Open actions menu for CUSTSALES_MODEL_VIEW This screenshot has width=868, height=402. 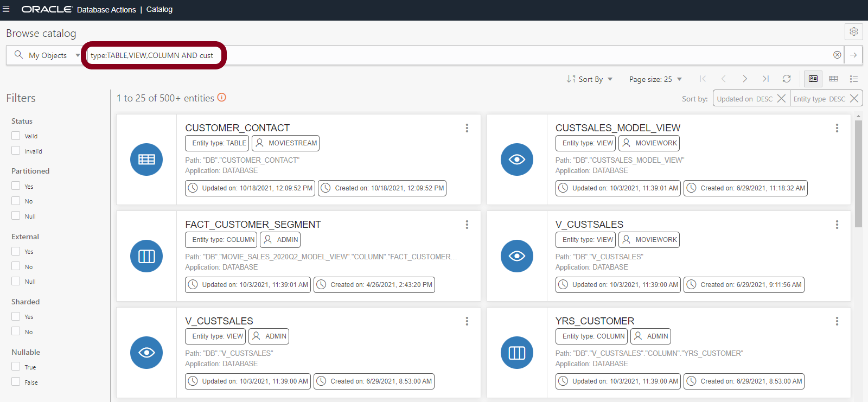(x=837, y=128)
